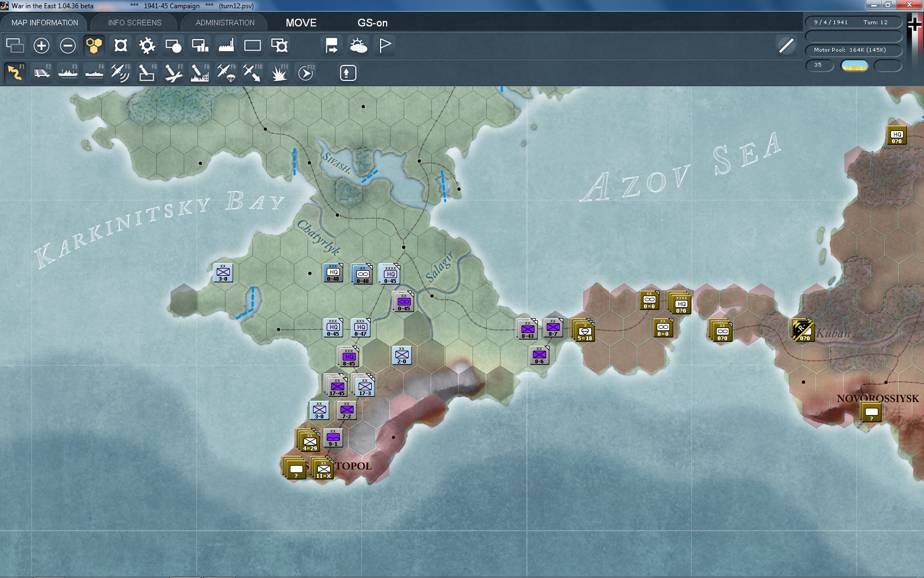Screen dimensions: 924x578
Task: Open the ADMINISTRATION tab
Action: point(225,23)
